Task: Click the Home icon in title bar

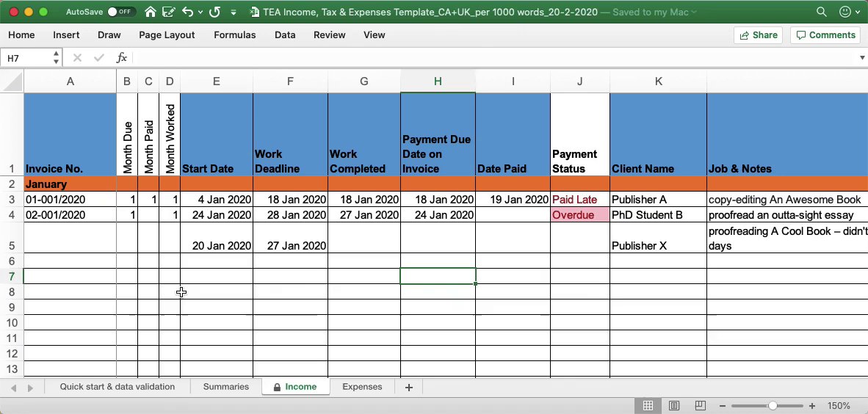Action: [x=150, y=12]
